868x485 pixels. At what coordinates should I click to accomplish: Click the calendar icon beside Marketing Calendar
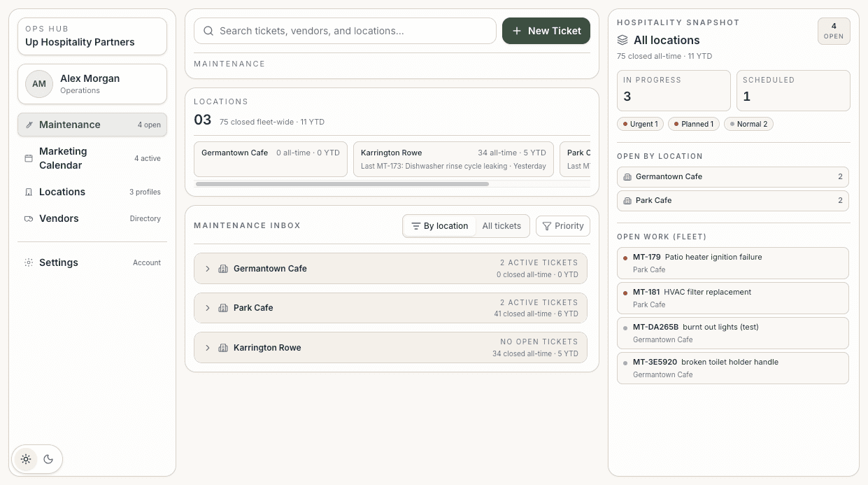point(29,158)
